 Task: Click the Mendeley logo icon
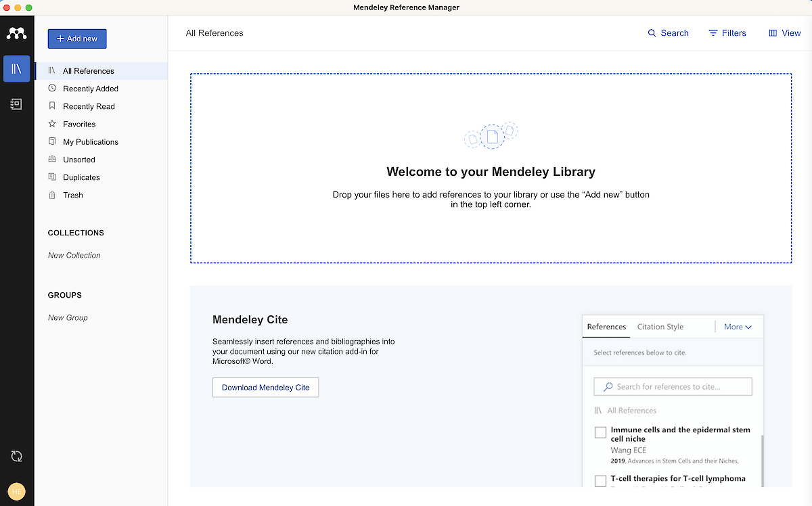click(16, 33)
